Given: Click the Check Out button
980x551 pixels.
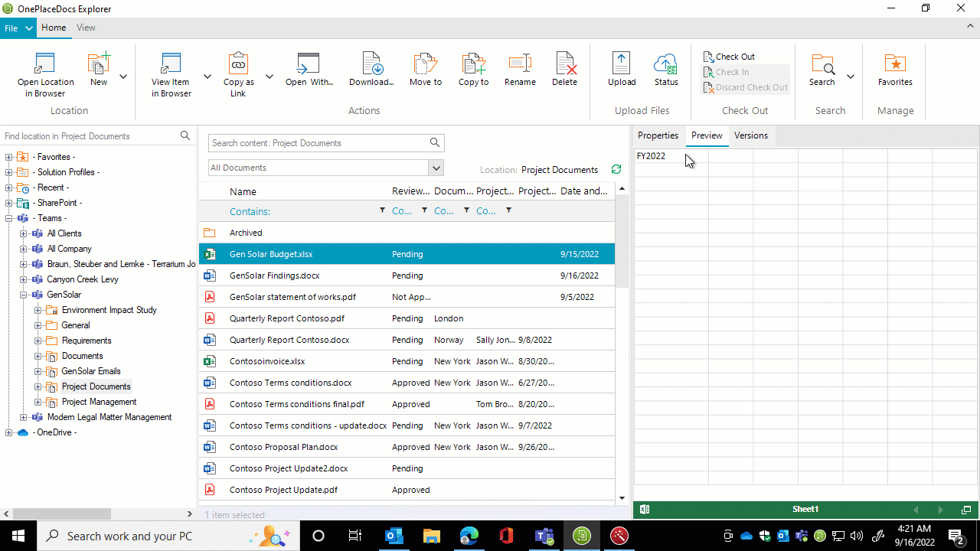Looking at the screenshot, I should [729, 57].
